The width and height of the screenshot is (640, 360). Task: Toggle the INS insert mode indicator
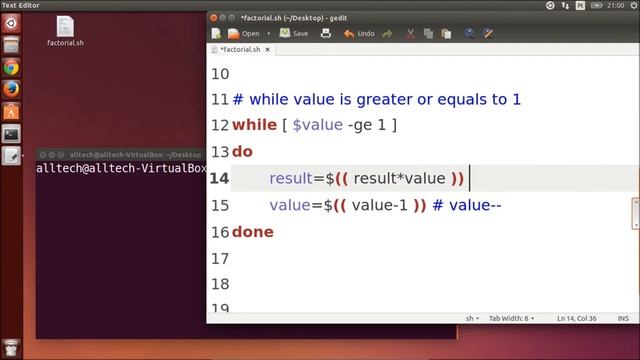pos(623,318)
